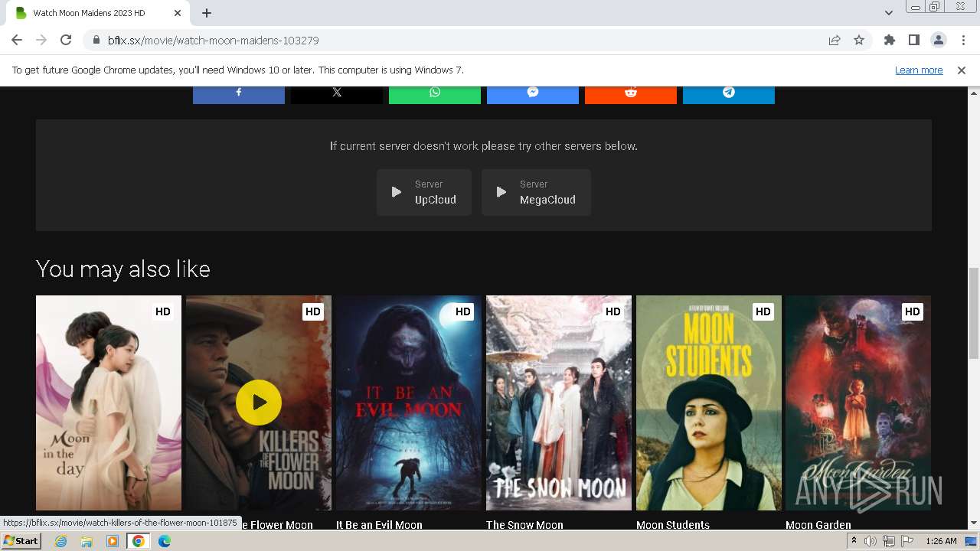This screenshot has height=551, width=980.
Task: Open File Explorer from taskbar
Action: [87, 541]
